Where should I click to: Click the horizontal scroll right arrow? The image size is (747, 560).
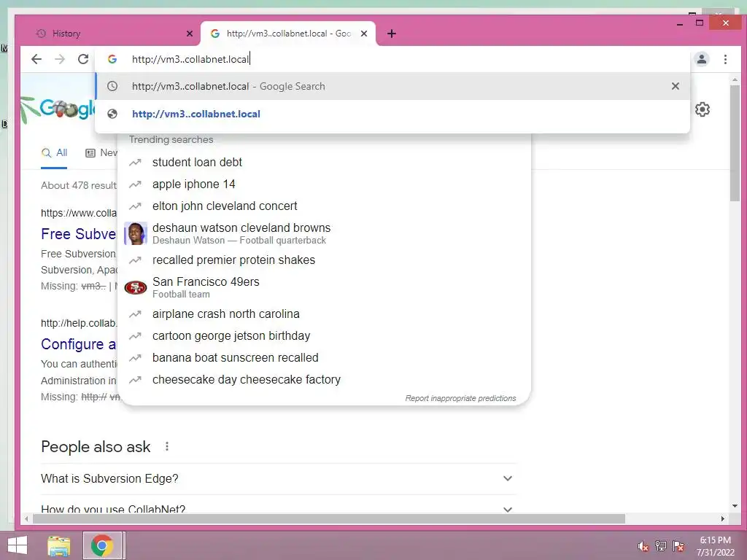point(723,518)
